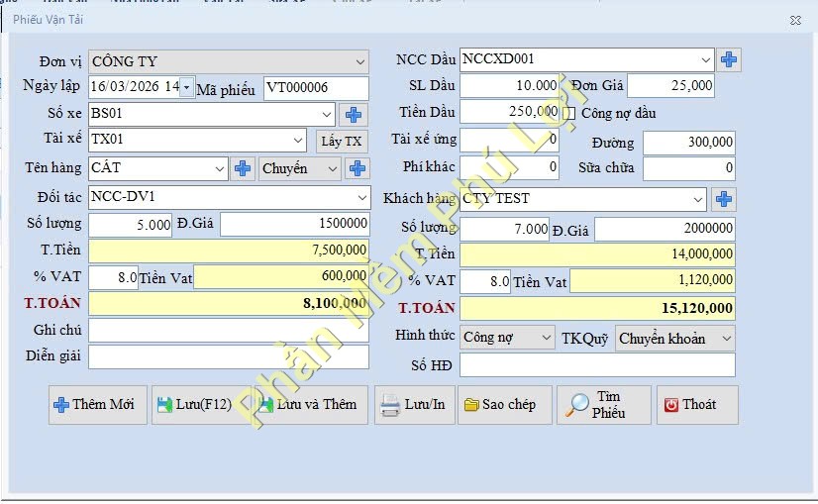Screen dimensions: 818x504
Task: Click the left Số lượng 5.000 field
Action: 130,225
